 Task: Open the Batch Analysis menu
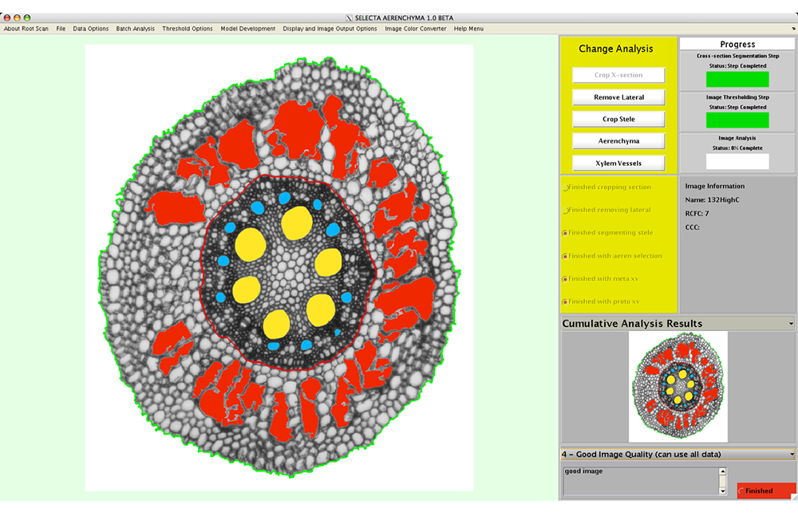pyautogui.click(x=135, y=29)
